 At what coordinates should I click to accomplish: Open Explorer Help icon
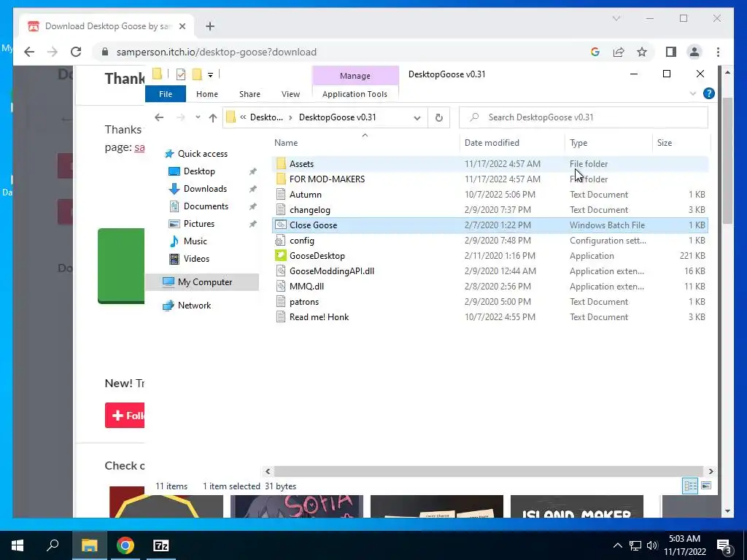(708, 93)
